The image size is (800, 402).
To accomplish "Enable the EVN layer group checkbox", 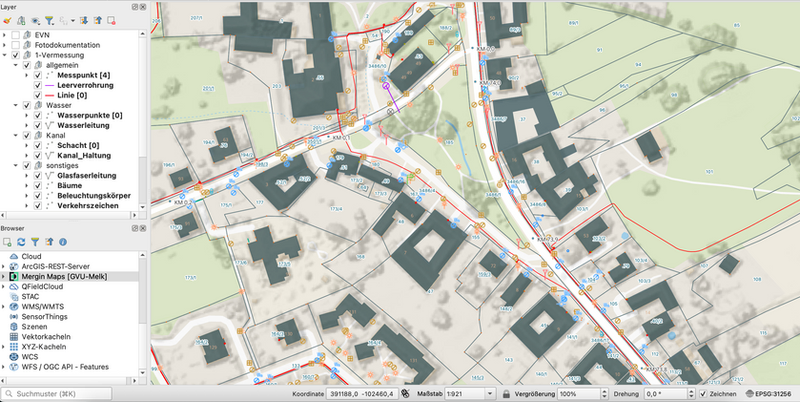I will click(16, 35).
